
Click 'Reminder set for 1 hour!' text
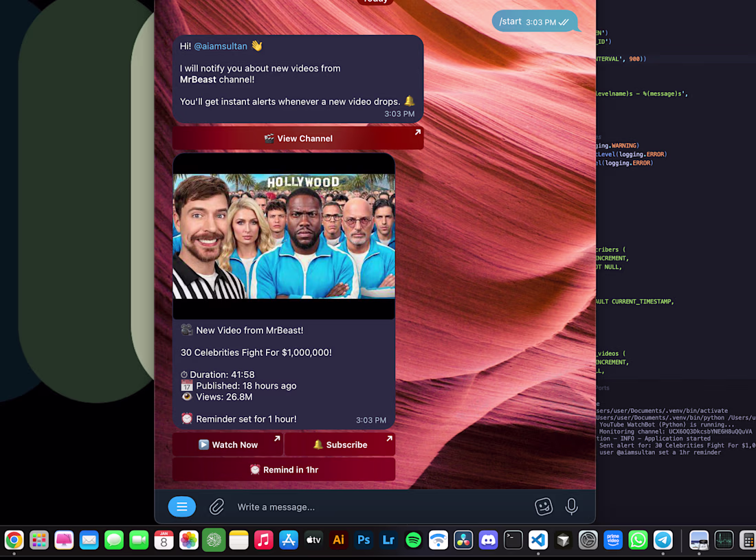[x=246, y=418]
